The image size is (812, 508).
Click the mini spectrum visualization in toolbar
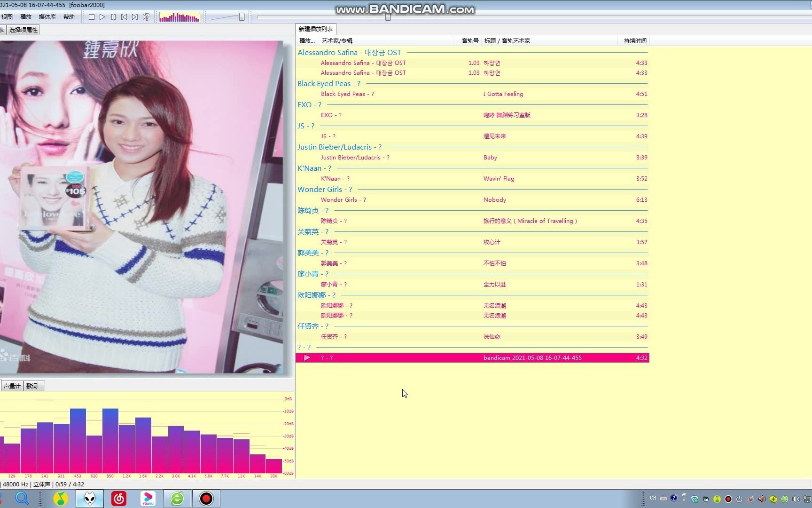[x=179, y=17]
